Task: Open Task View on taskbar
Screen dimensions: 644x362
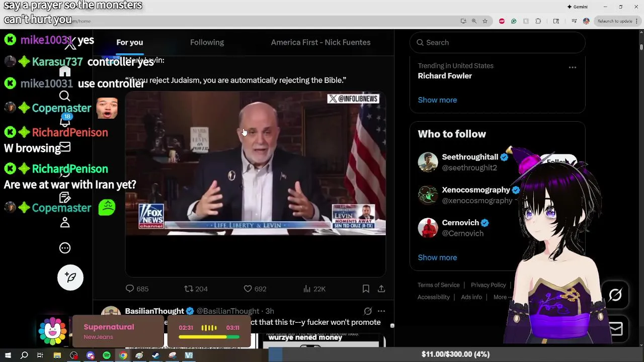Action: pyautogui.click(x=40, y=355)
